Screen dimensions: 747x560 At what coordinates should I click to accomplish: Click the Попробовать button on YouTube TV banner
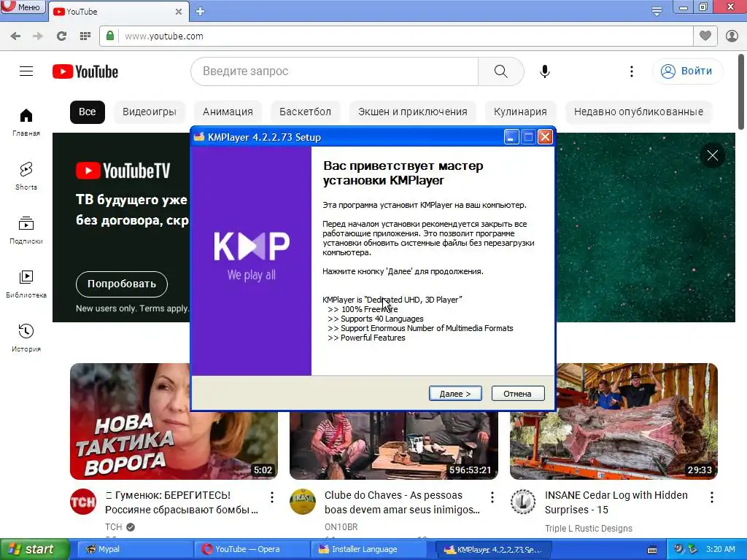click(x=122, y=284)
